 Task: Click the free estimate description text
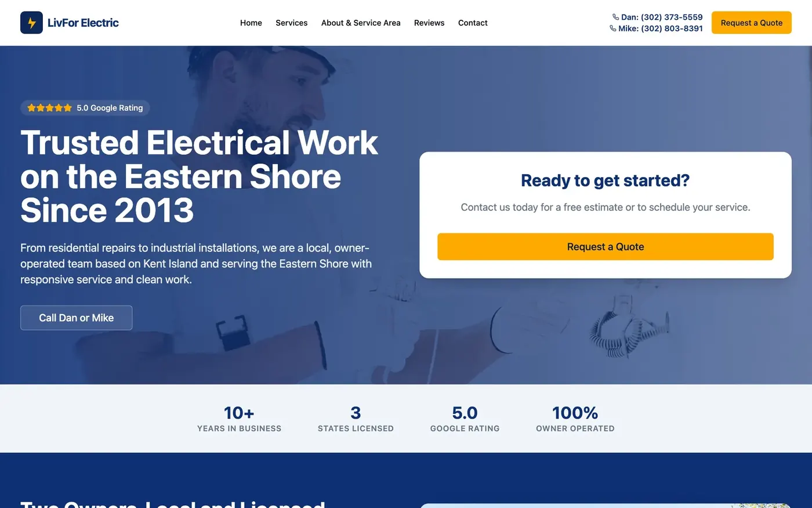coord(606,207)
